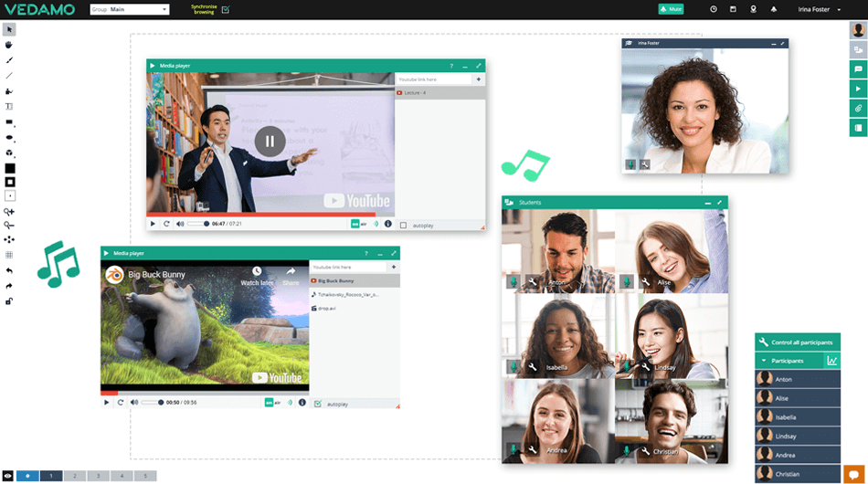Choose the text tool in left toolbar
Image resolution: width=868 pixels, height=484 pixels.
pyautogui.click(x=9, y=106)
